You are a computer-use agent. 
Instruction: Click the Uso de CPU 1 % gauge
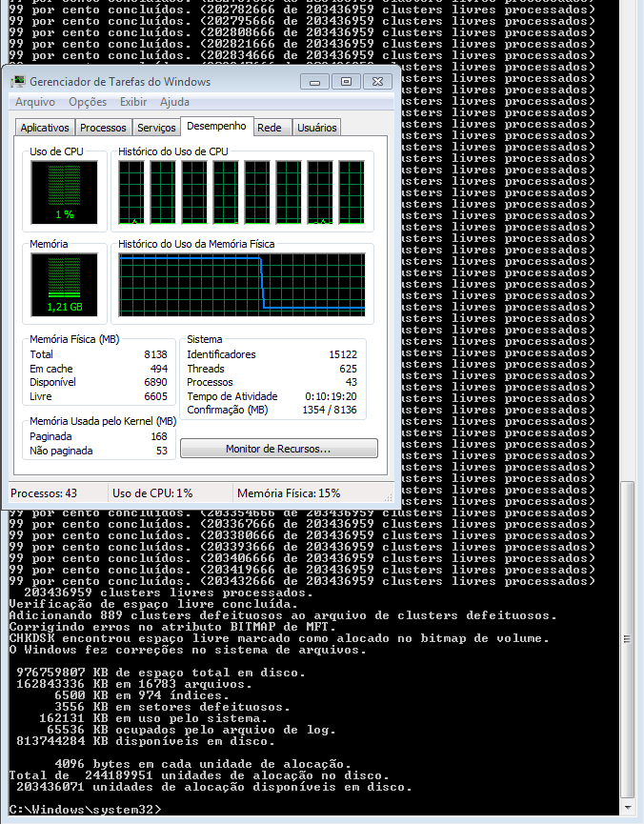[64, 192]
